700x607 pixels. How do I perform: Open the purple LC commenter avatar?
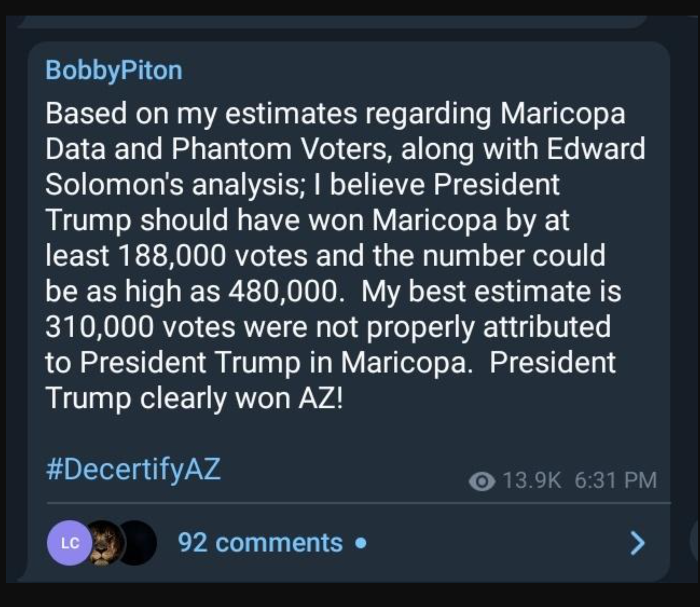(x=69, y=543)
